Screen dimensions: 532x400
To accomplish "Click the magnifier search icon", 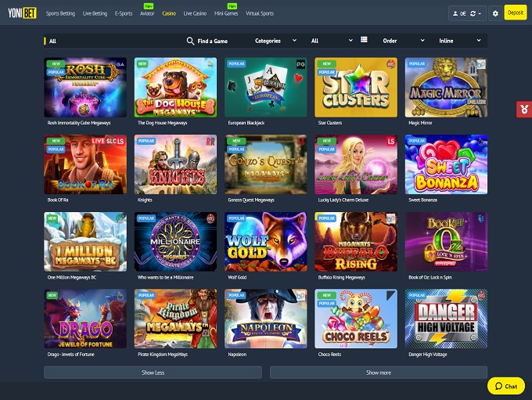I will (190, 41).
